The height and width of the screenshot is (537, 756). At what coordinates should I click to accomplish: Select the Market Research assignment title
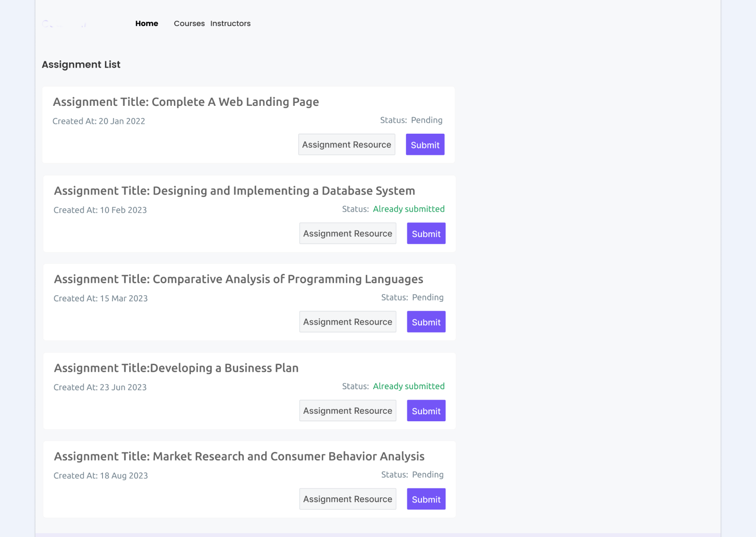tap(239, 456)
